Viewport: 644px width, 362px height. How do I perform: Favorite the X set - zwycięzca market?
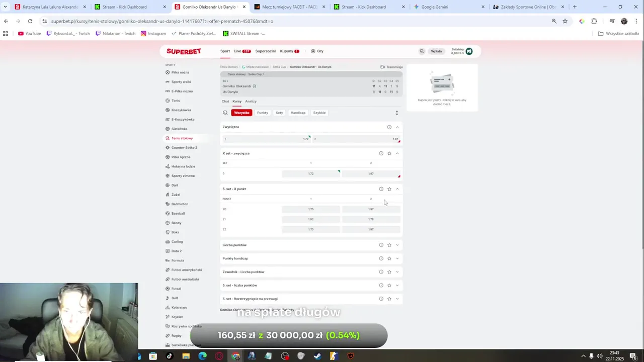tap(389, 153)
